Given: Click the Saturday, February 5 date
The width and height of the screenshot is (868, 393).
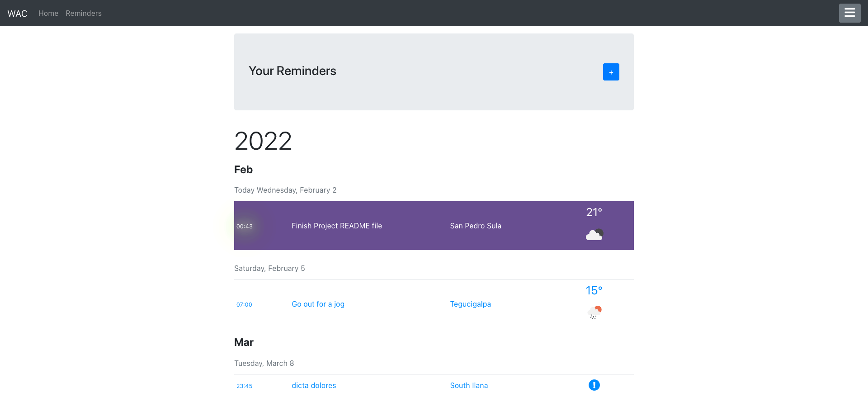Looking at the screenshot, I should 269,268.
